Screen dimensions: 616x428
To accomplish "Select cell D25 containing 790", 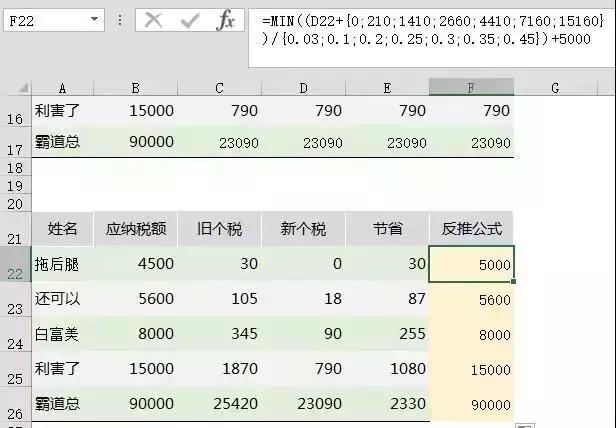I will tap(303, 369).
